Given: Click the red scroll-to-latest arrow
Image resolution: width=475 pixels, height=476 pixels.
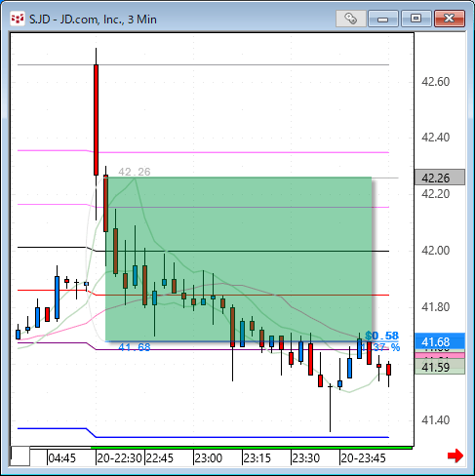Looking at the screenshot, I should tap(455, 456).
